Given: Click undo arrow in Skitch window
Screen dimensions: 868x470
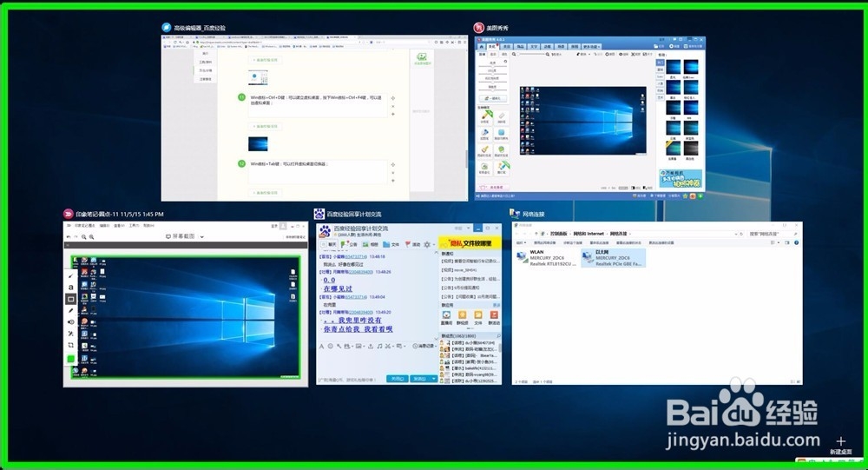Looking at the screenshot, I should click(x=69, y=236).
